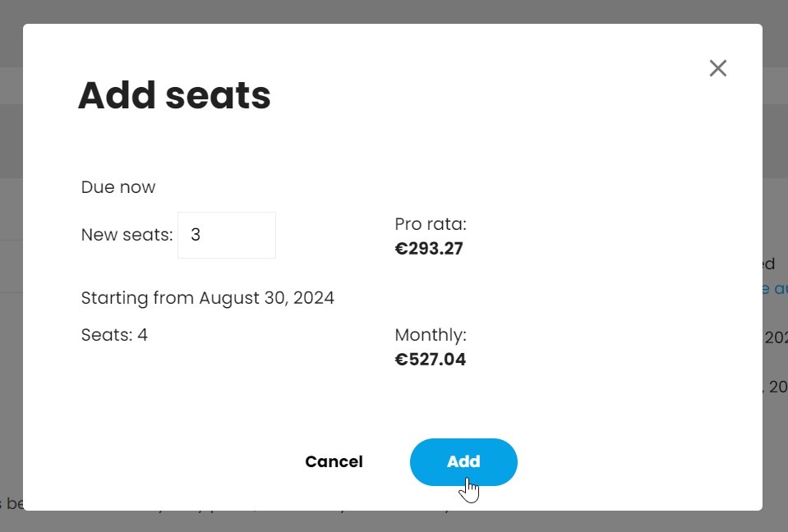Click the Due now label

[x=118, y=187]
